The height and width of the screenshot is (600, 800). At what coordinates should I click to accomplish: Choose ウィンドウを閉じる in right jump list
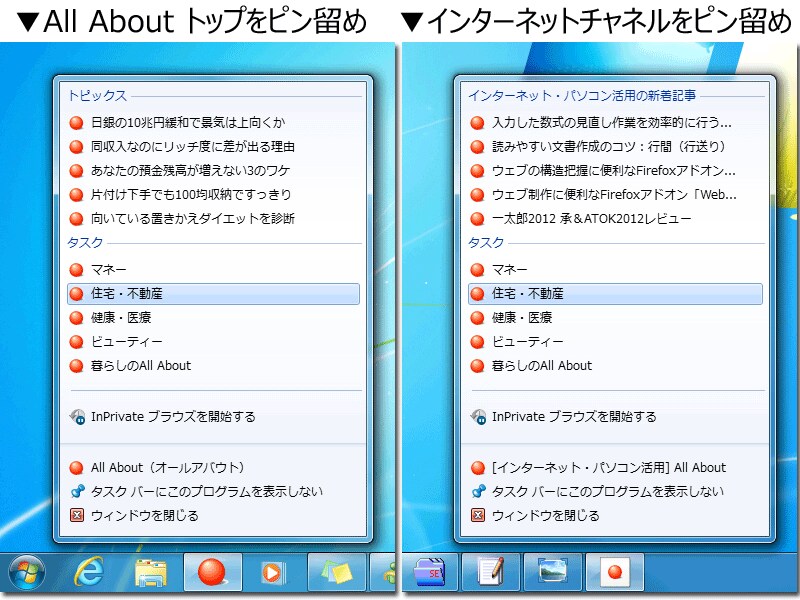click(615, 515)
